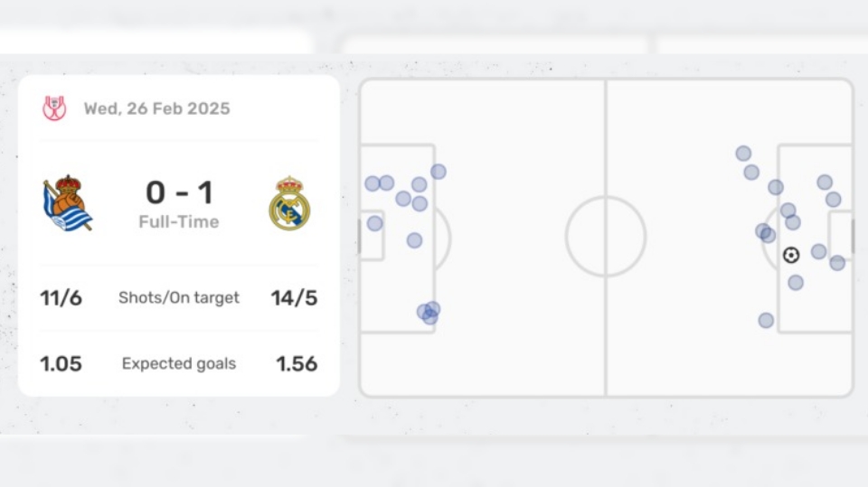The width and height of the screenshot is (868, 487).
Task: Select the 1.05 expected goals value
Action: coord(61,364)
